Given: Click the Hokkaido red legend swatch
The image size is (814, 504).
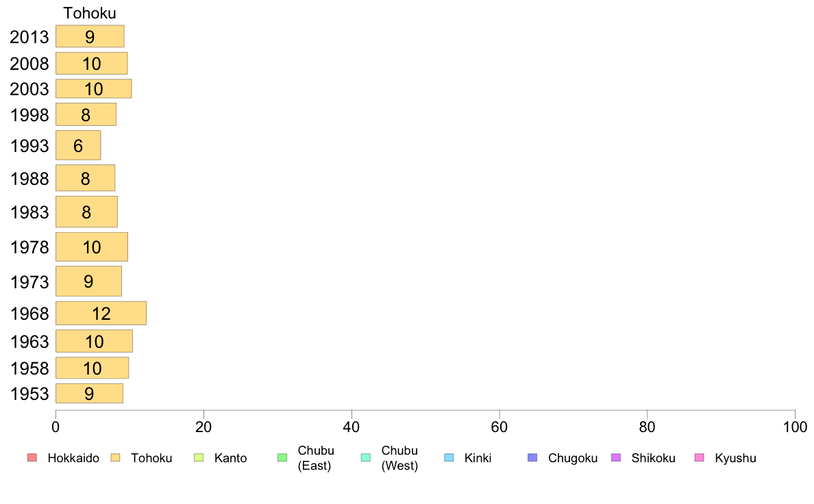Looking at the screenshot, I should (x=32, y=457).
